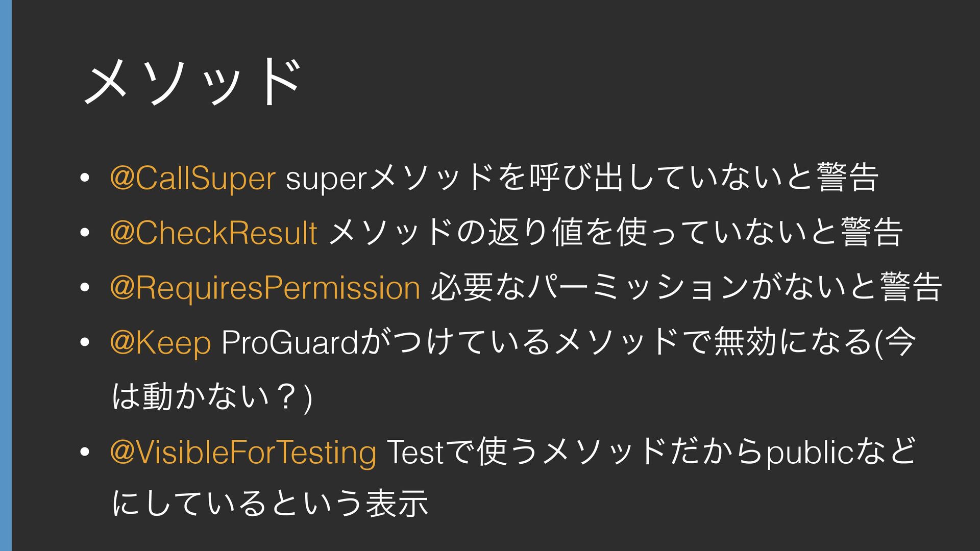Click the bullet before @CheckResult
The height and width of the screenshot is (551, 980).
tap(85, 233)
